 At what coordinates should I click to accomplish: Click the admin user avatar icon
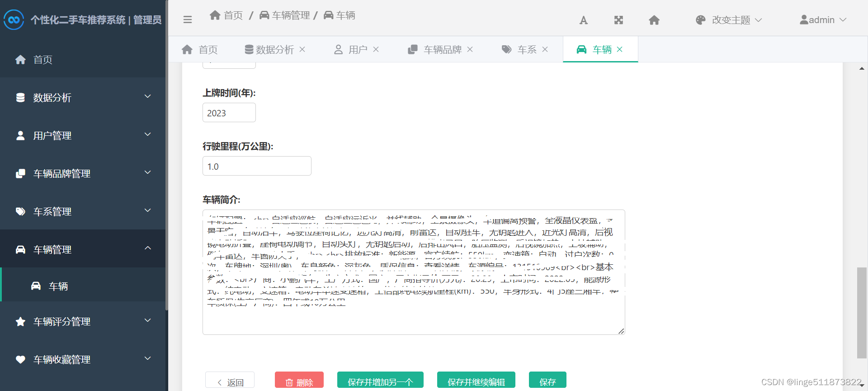(x=804, y=20)
